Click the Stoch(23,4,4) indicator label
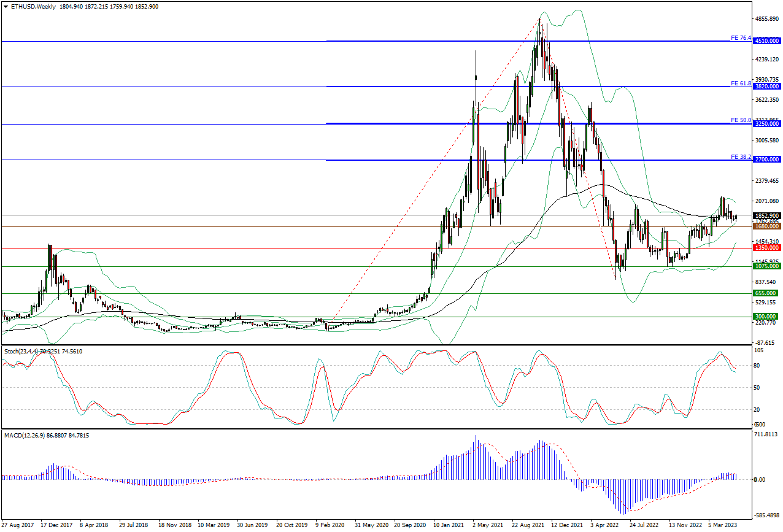This screenshot has width=783, height=532. coord(22,351)
